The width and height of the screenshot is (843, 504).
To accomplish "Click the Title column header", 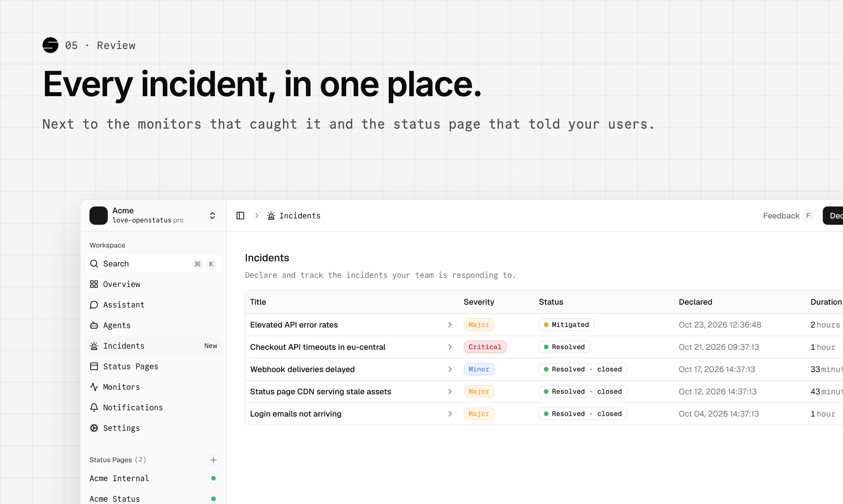I will (258, 302).
